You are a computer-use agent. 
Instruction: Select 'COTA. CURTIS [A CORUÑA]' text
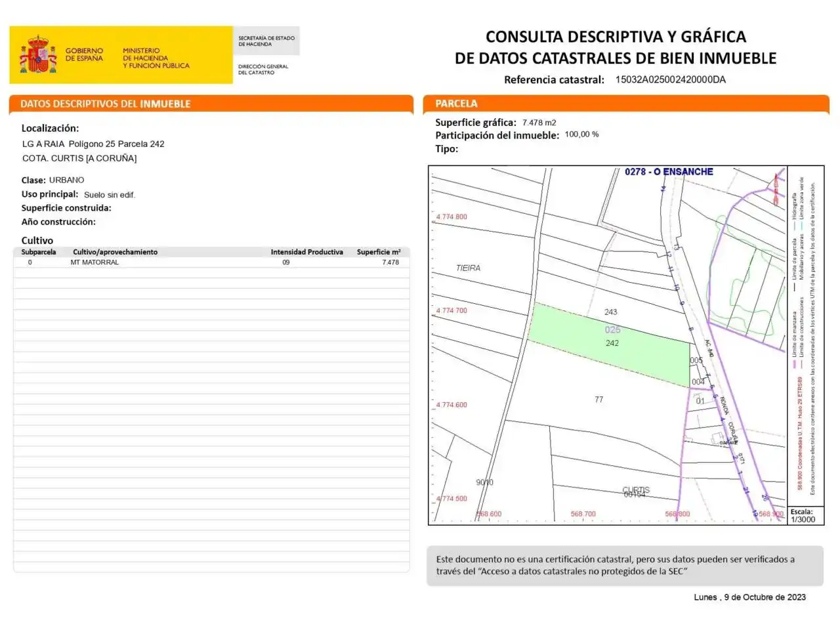[x=79, y=158]
